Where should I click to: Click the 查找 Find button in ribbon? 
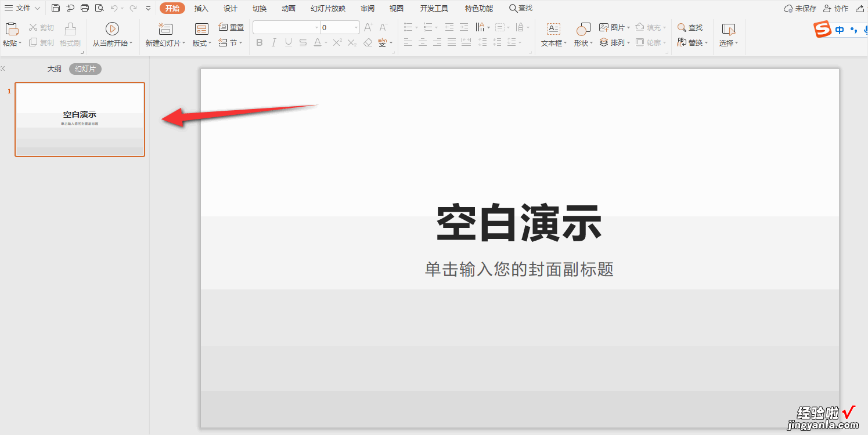click(690, 27)
